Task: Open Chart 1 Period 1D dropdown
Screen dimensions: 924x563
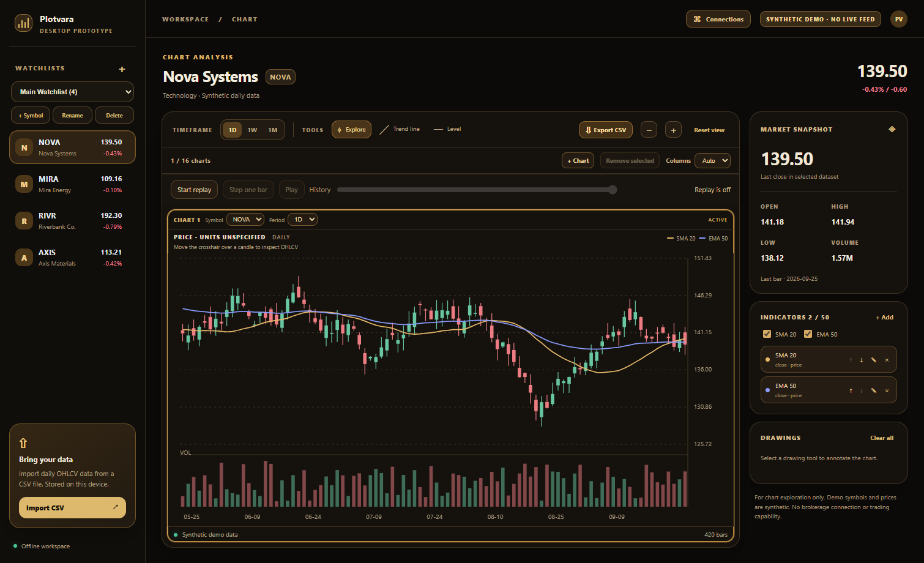Action: [303, 220]
